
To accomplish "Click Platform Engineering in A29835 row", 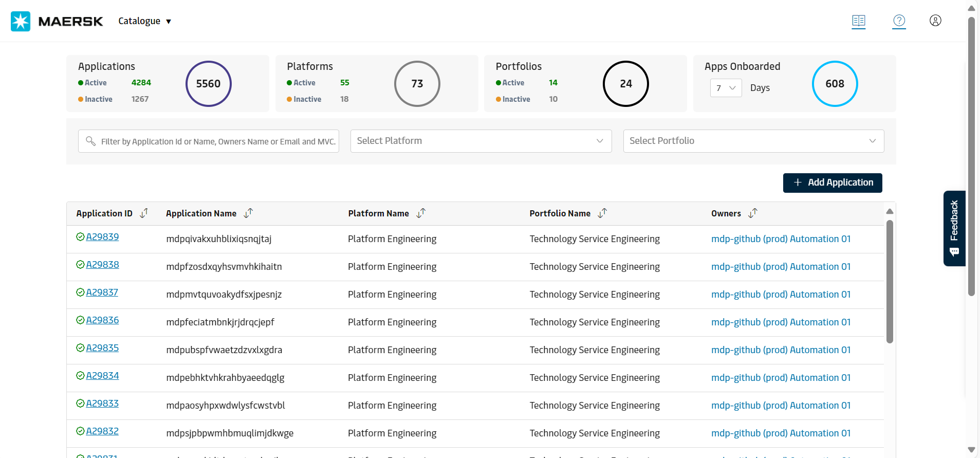I will point(392,350).
